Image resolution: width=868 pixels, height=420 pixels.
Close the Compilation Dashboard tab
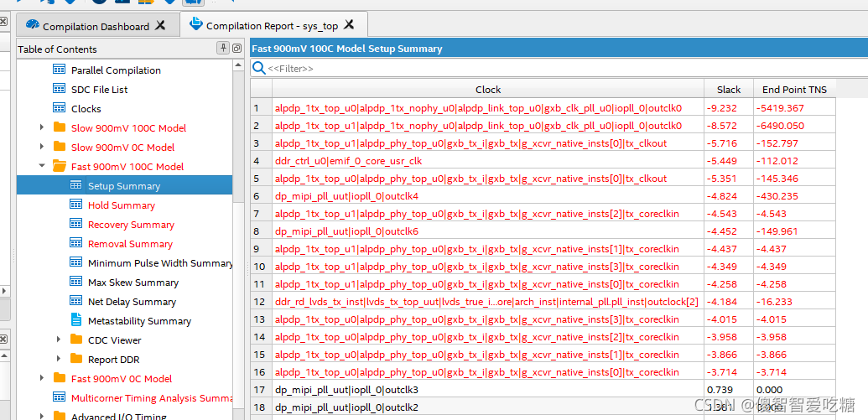(160, 25)
